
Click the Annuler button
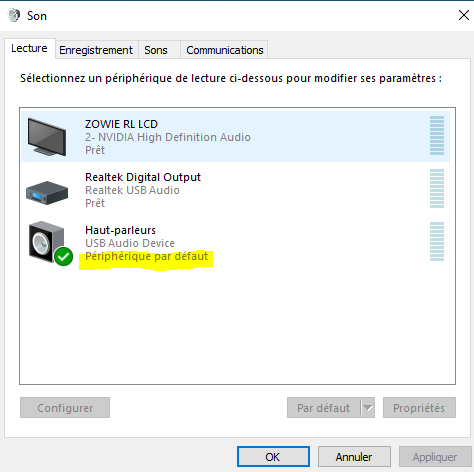coord(354,457)
